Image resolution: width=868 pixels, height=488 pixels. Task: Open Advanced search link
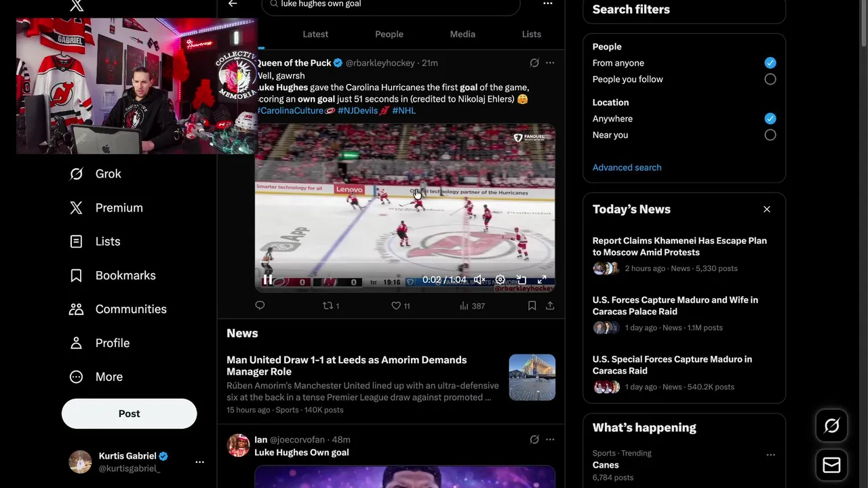[627, 167]
